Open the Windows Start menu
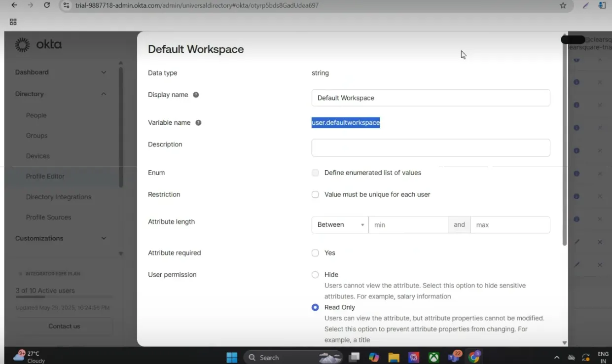This screenshot has height=364, width=612. 232,357
